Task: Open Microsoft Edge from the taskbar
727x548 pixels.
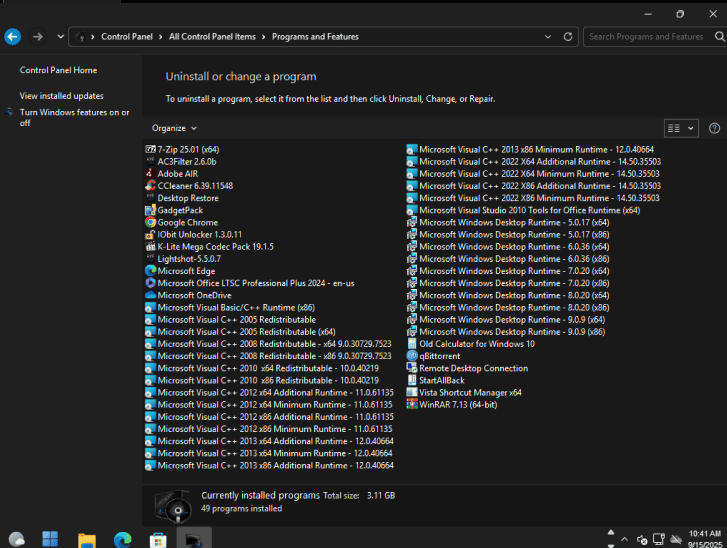Action: click(122, 540)
